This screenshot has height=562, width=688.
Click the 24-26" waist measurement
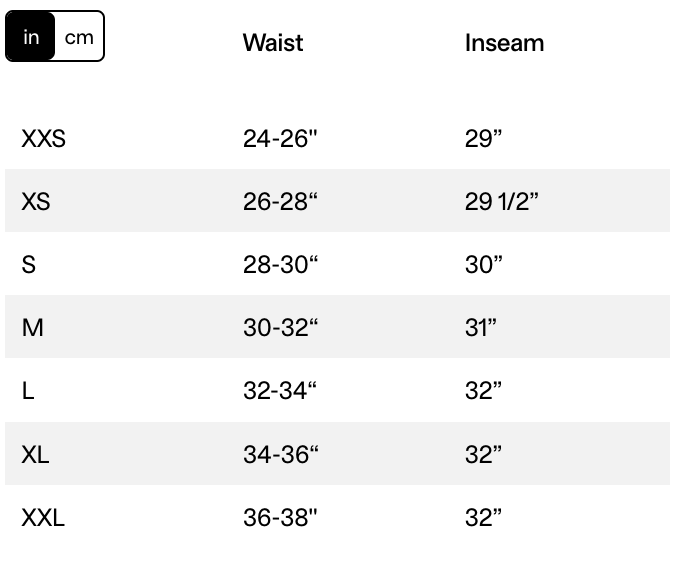click(279, 138)
